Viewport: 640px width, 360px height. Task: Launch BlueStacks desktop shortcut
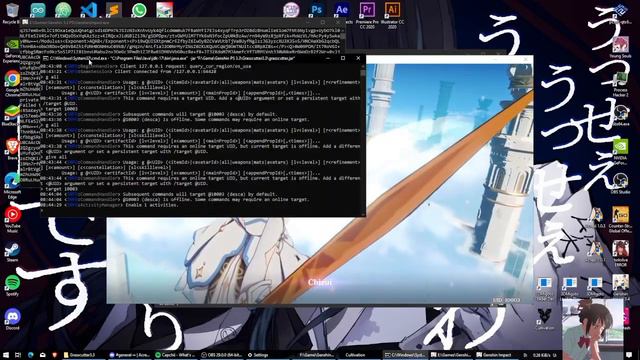tap(12, 116)
